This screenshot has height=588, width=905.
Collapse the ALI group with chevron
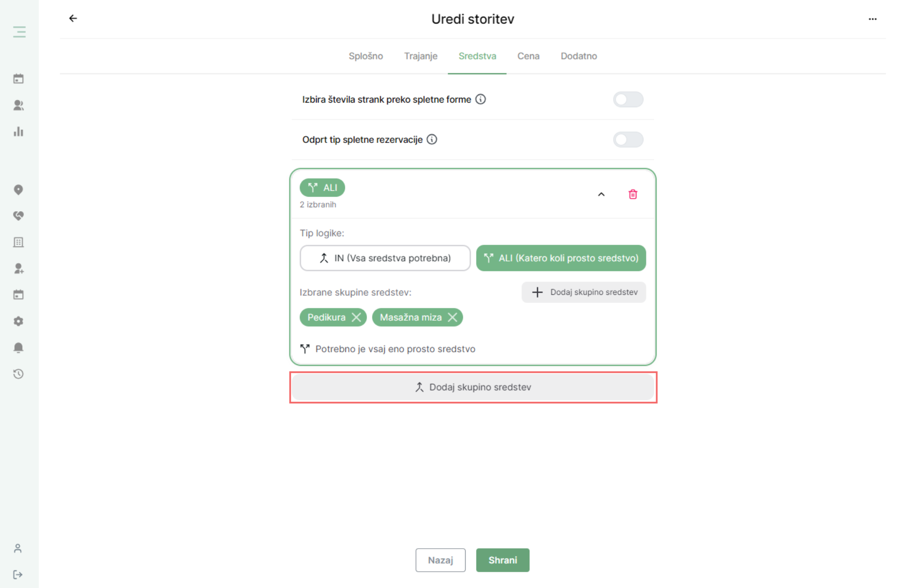(x=601, y=194)
